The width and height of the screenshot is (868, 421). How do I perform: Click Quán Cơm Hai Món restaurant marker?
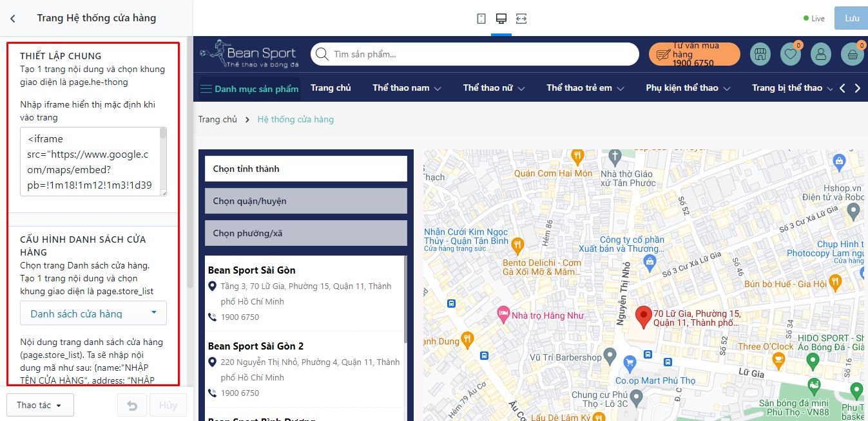coord(577,156)
